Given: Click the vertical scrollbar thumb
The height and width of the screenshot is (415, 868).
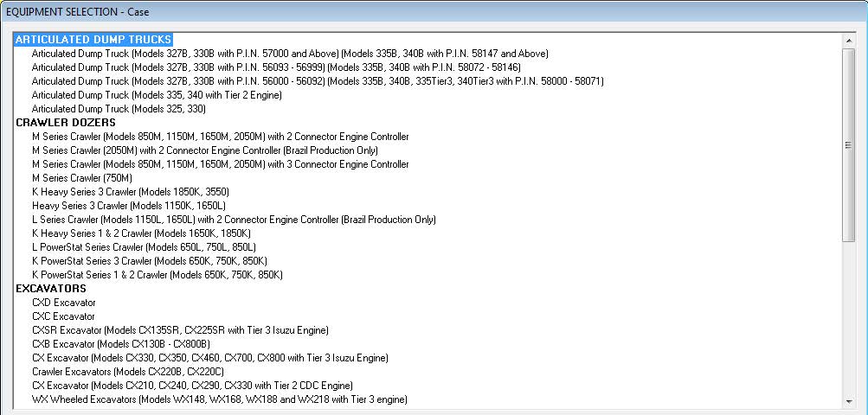Looking at the screenshot, I should tap(849, 145).
